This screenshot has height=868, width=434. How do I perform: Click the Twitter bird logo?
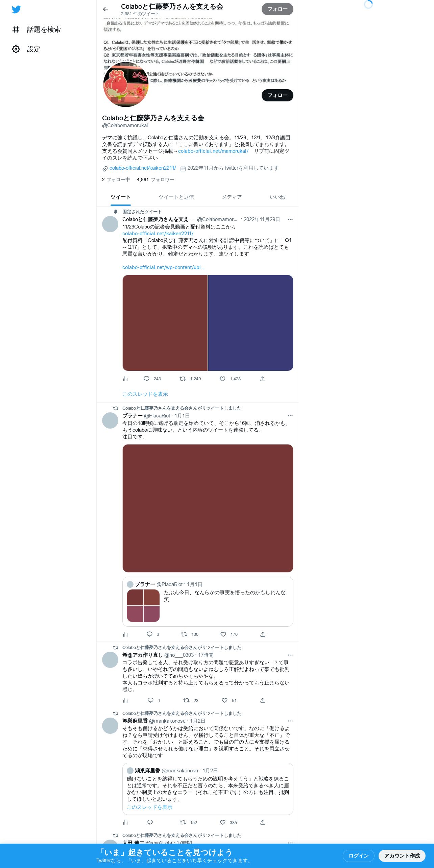click(16, 9)
